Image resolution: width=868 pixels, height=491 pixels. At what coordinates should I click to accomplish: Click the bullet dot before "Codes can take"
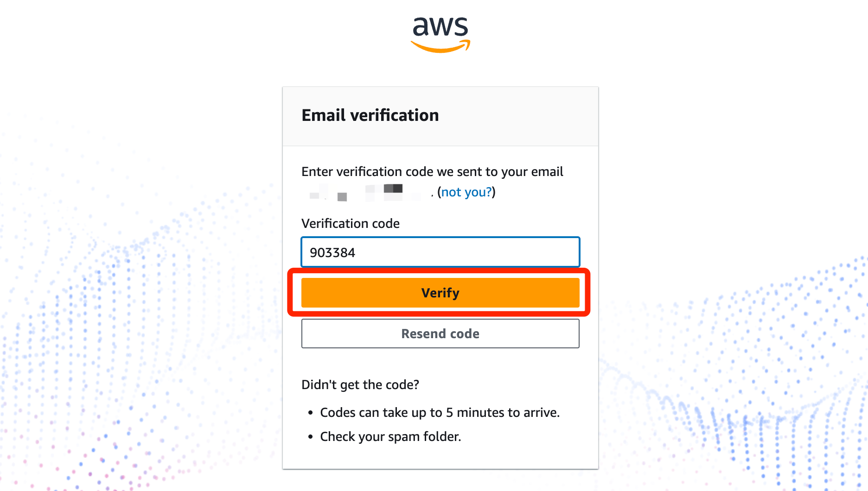coord(311,413)
